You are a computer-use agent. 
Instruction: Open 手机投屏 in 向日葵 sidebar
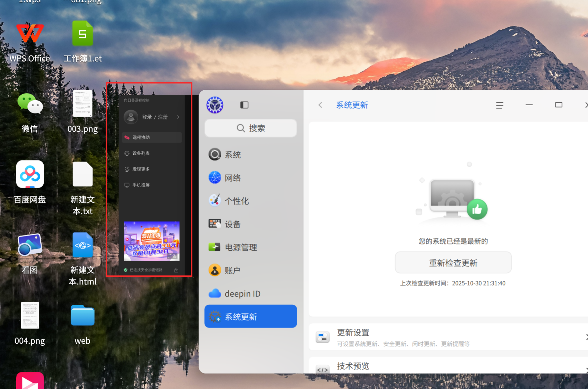152,185
